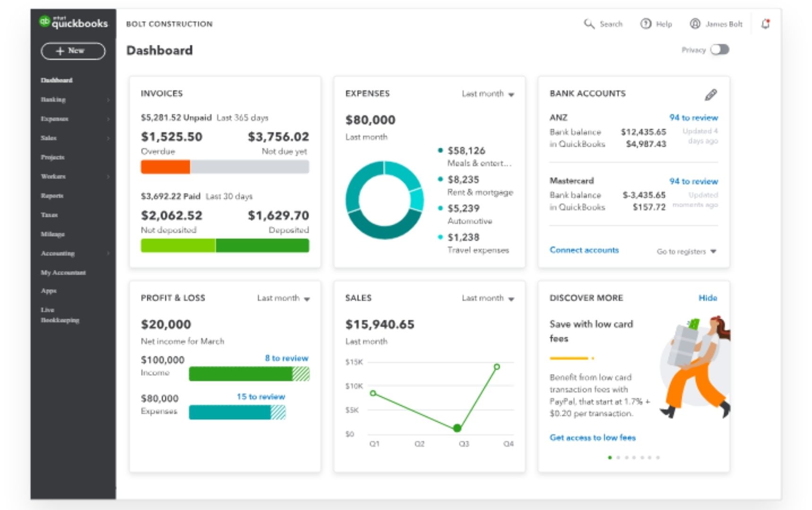Toggle the Privacy switch
The image size is (812, 510).
720,50
